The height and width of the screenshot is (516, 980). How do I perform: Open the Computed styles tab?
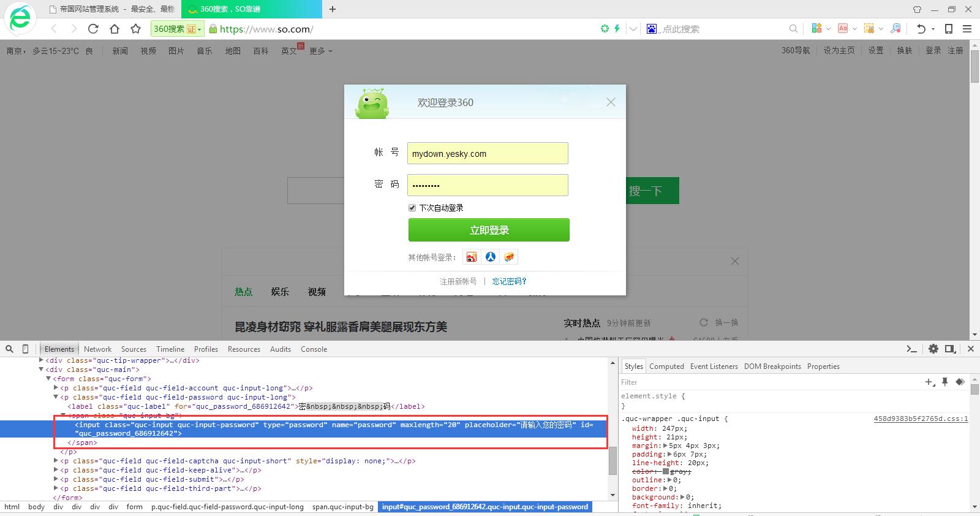coord(666,366)
